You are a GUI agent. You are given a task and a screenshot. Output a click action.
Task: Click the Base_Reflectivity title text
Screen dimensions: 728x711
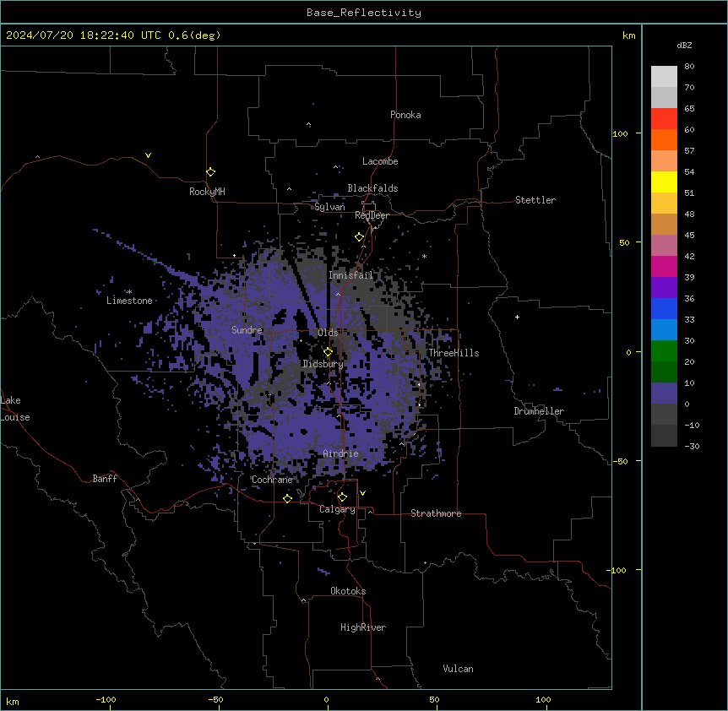pyautogui.click(x=364, y=13)
